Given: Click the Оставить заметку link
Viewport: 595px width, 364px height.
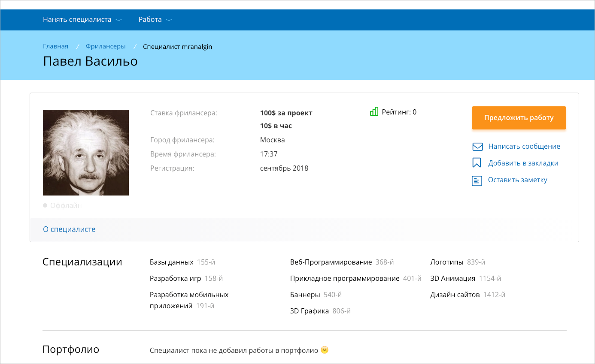Looking at the screenshot, I should (x=517, y=180).
